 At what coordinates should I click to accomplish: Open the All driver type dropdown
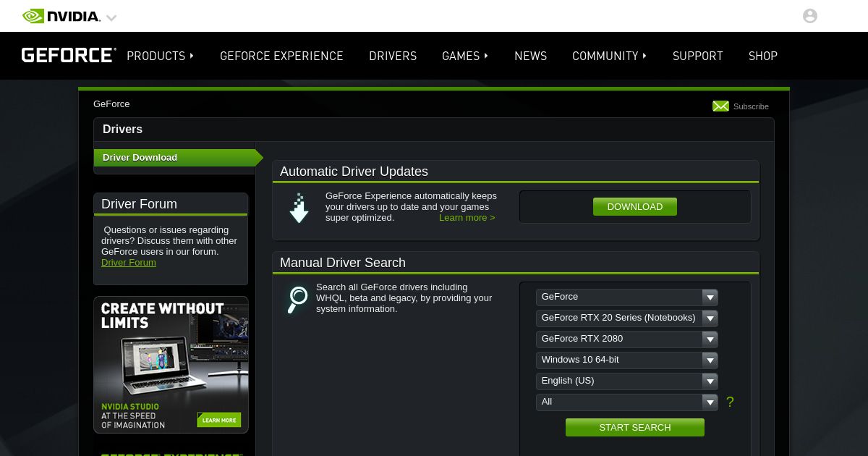click(x=627, y=402)
